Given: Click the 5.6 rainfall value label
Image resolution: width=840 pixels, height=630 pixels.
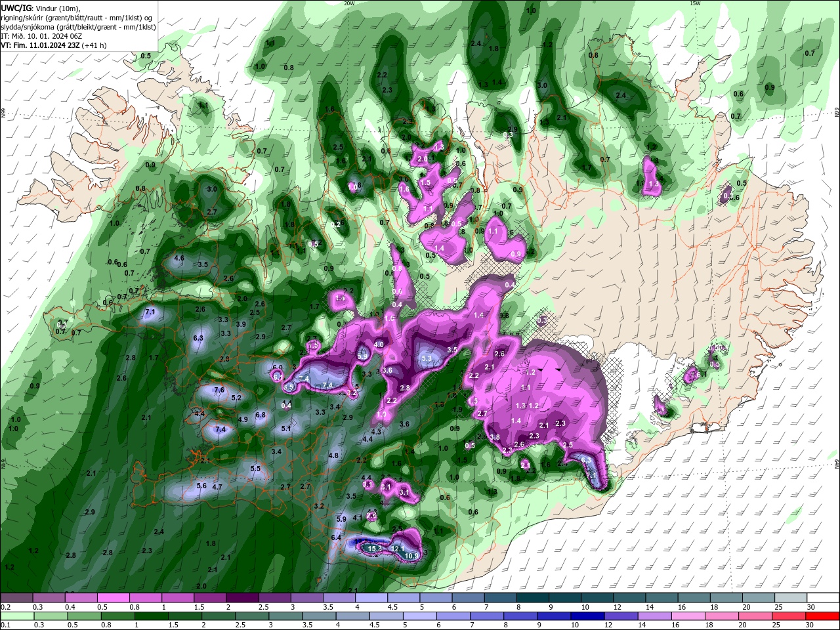Looking at the screenshot, I should [201, 486].
